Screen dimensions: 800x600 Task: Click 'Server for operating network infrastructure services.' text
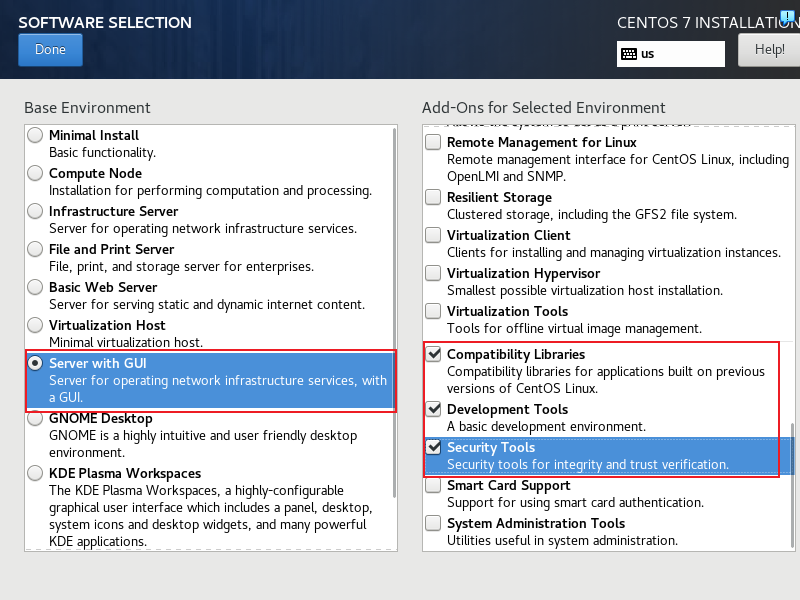(203, 229)
